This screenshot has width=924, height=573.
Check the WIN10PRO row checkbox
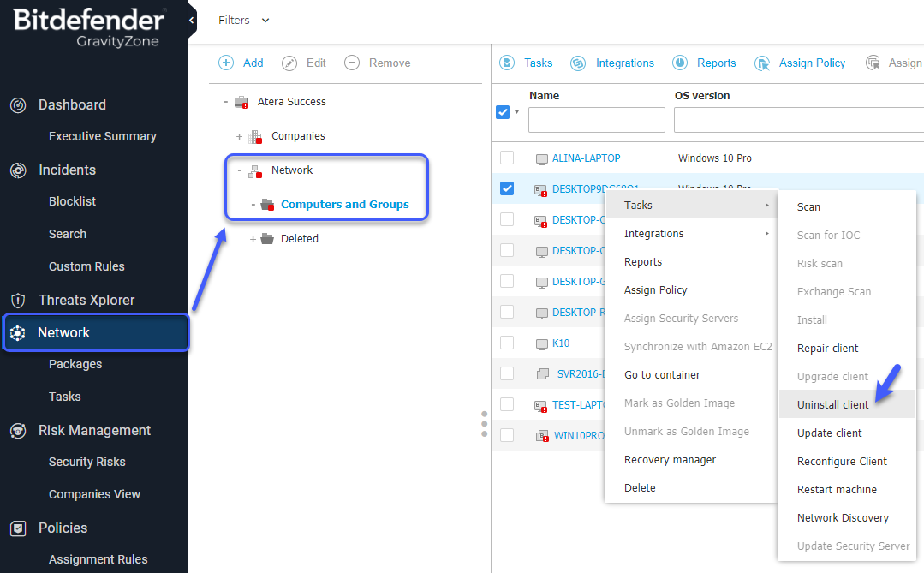tap(507, 434)
